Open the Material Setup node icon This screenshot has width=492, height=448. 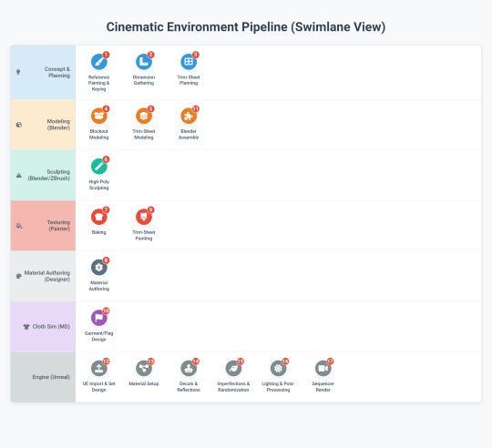(x=144, y=368)
